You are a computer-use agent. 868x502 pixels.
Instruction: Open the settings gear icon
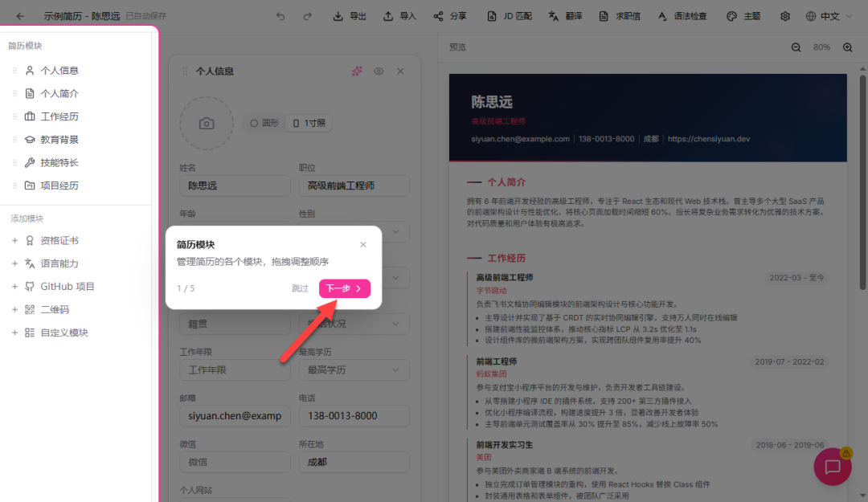point(785,16)
